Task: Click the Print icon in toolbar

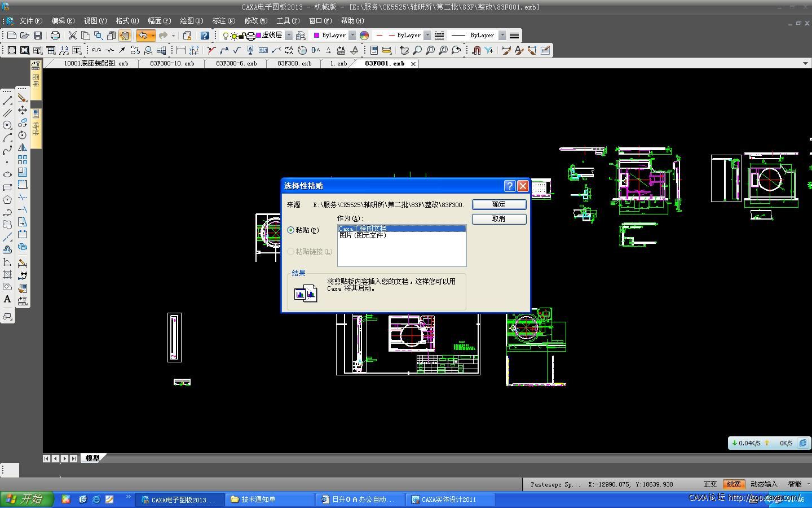Action: pos(55,36)
